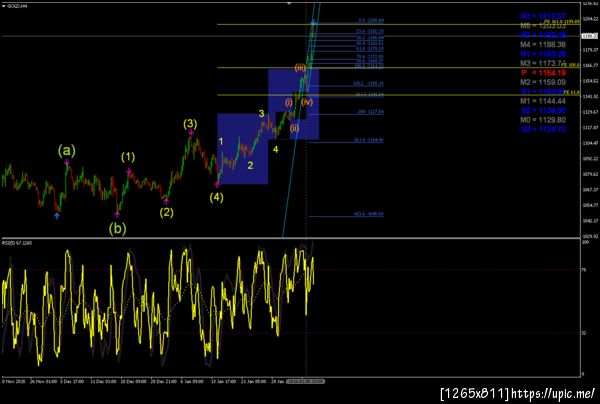Select the orange (ii) wave label
The width and height of the screenshot is (600, 404).
294,128
